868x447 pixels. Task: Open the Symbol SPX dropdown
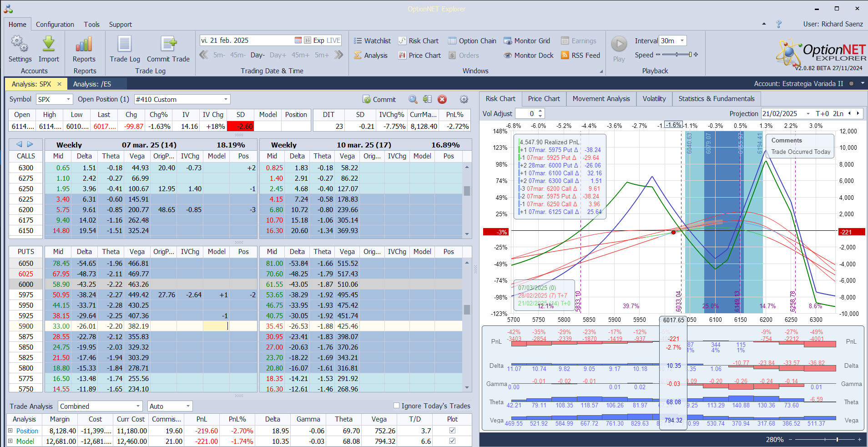coord(68,99)
